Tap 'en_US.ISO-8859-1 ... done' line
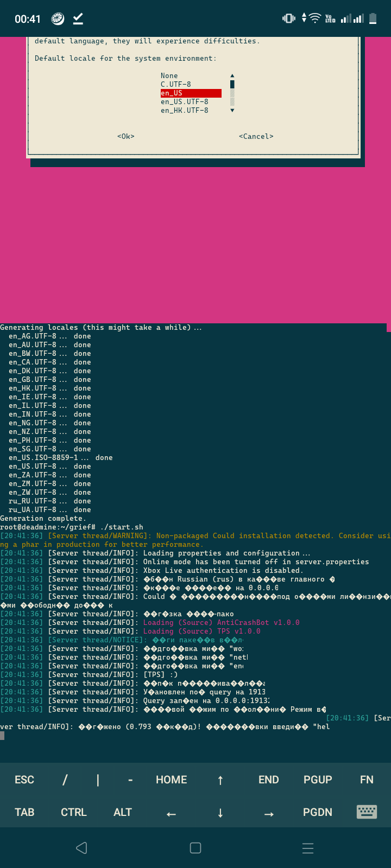This screenshot has height=868, width=391. point(61,458)
